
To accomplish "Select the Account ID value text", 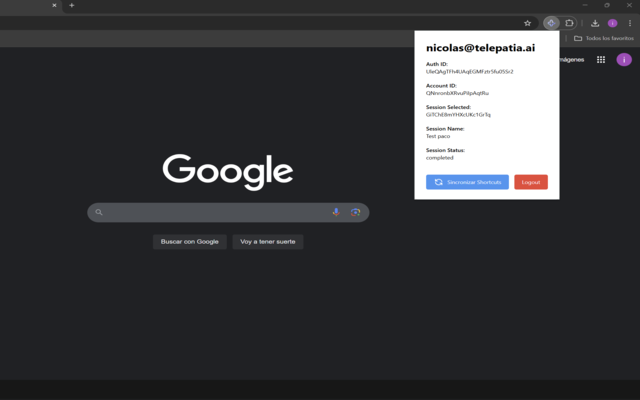I will tap(457, 93).
